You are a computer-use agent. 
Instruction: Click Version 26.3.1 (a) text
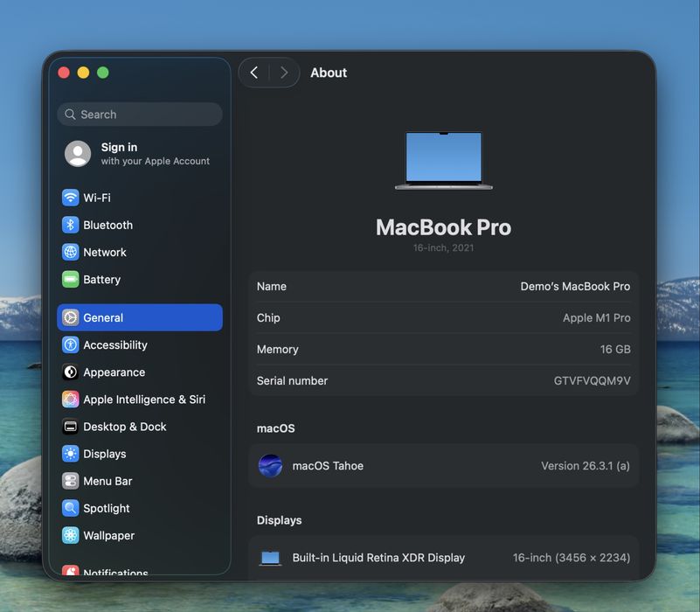[x=586, y=466]
